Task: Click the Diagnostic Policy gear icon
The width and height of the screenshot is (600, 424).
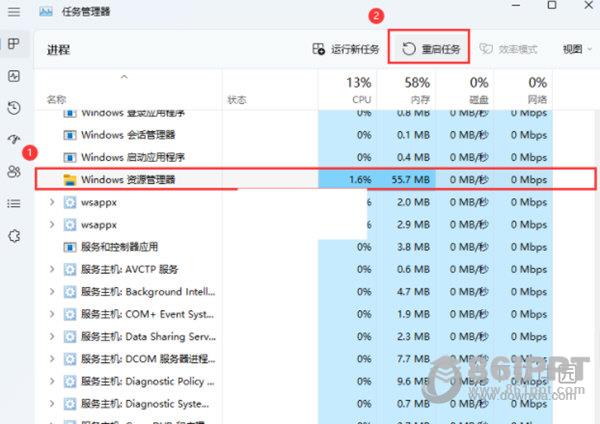Action: point(70,382)
